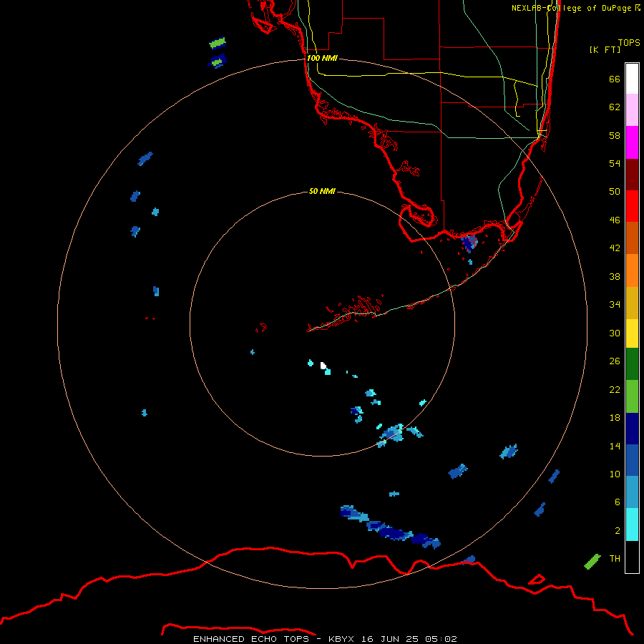Choose the dark orange legend swatch
This screenshot has height=644, width=644.
tap(632, 238)
